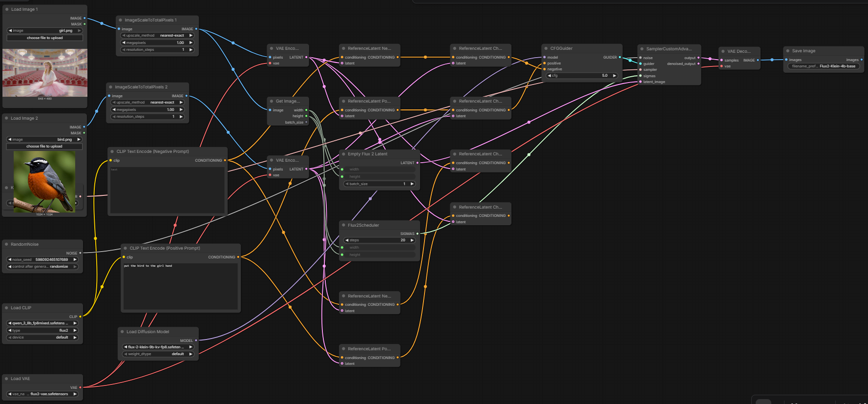Click the denoised_output port on SamplerCustomAdvanced
868x404 pixels.
click(x=699, y=64)
